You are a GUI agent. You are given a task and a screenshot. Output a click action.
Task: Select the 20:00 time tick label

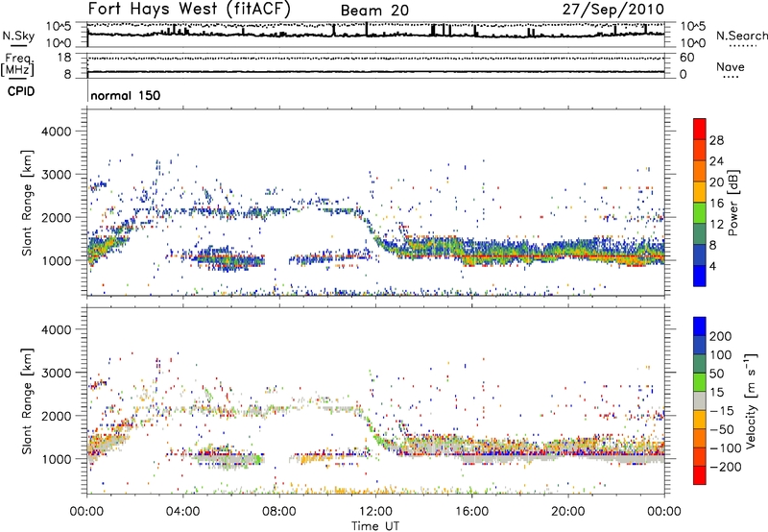point(567,512)
